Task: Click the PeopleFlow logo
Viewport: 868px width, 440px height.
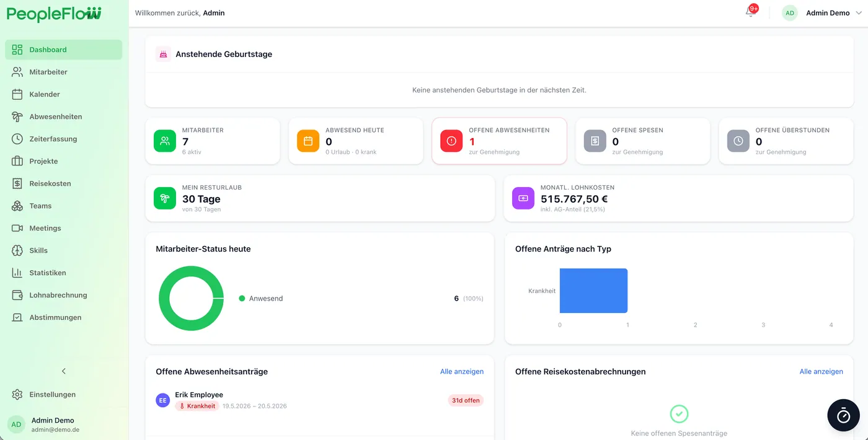Action: [x=54, y=14]
